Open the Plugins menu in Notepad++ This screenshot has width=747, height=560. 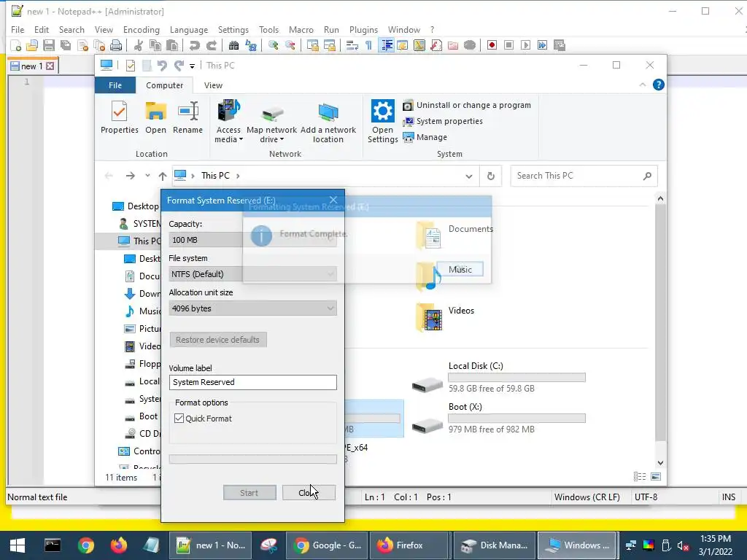click(x=363, y=29)
